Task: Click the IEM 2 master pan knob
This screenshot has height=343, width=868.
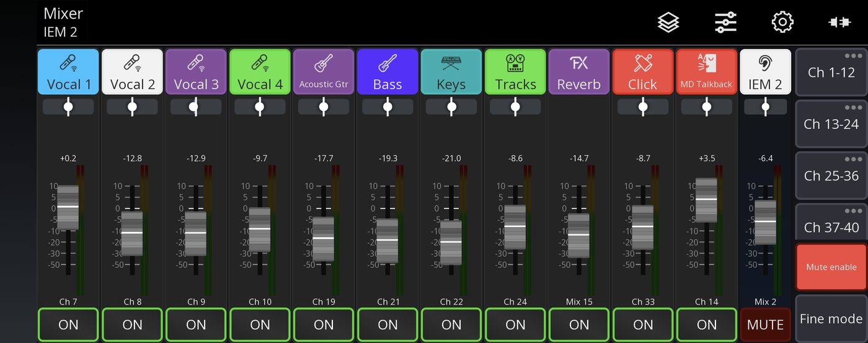Action: tap(766, 107)
